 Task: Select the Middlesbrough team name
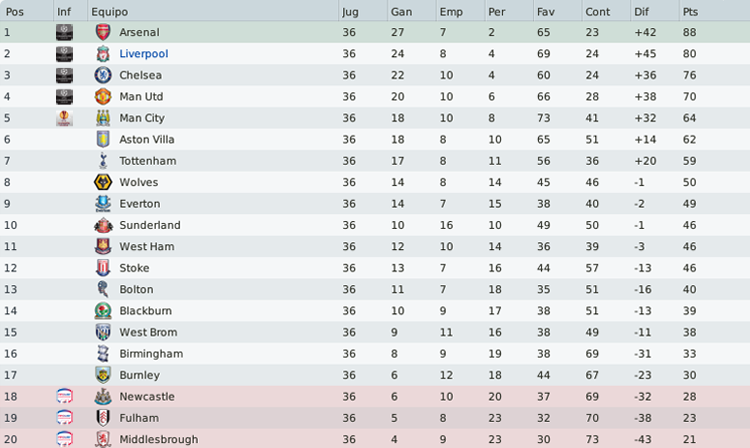click(x=158, y=439)
